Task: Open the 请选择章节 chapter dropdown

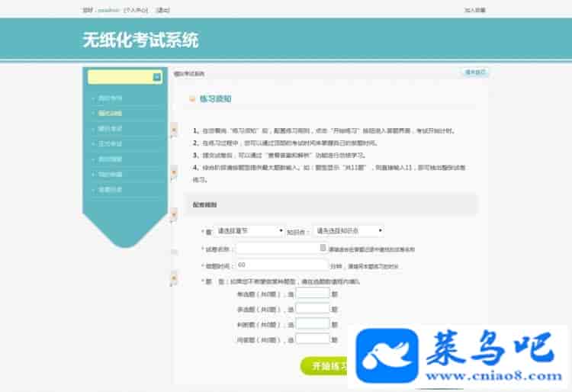Action: 249,231
